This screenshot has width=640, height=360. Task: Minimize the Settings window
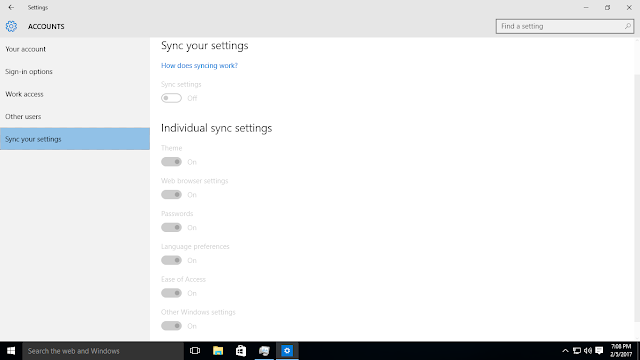586,7
